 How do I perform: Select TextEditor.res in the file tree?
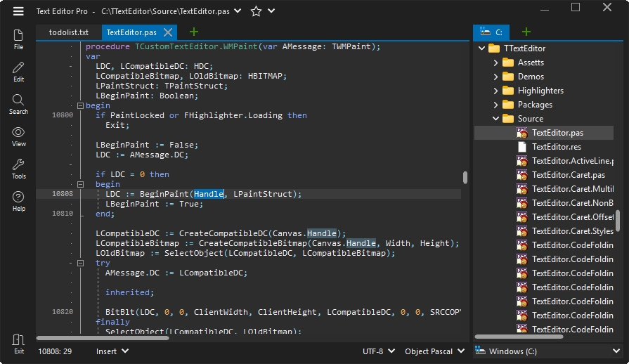click(556, 147)
